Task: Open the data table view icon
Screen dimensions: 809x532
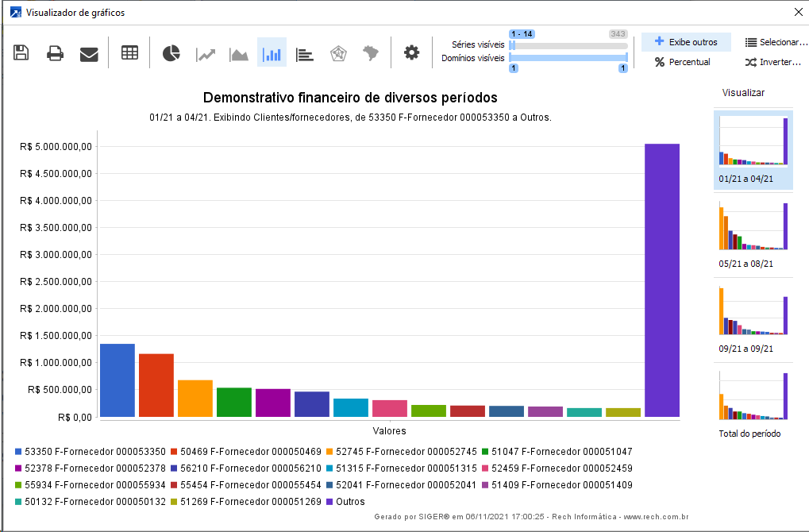Action: 129,53
